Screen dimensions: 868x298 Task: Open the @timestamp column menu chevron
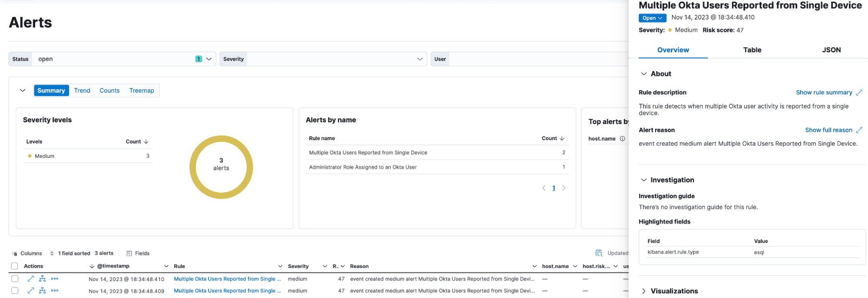(x=166, y=266)
